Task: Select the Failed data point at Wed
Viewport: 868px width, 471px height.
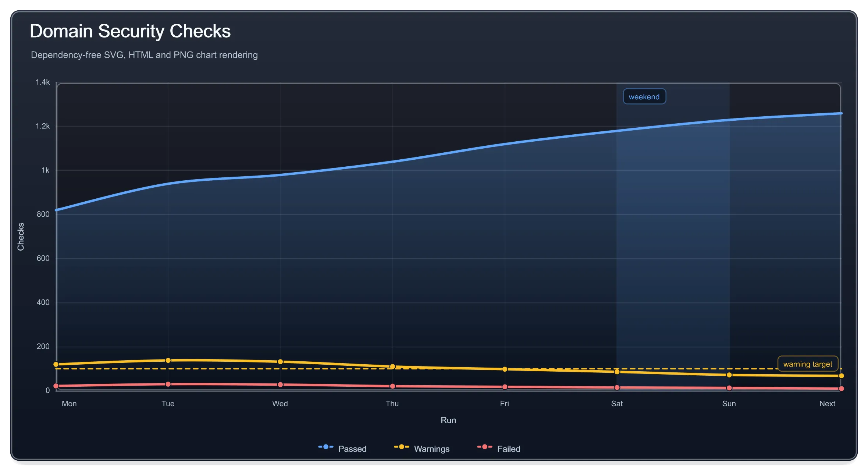Action: 280,385
